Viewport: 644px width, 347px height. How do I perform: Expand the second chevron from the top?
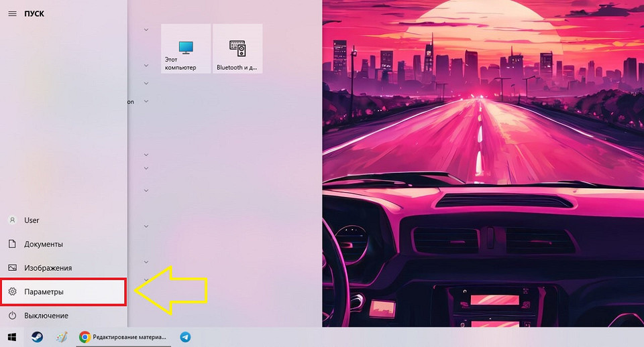[x=146, y=66]
